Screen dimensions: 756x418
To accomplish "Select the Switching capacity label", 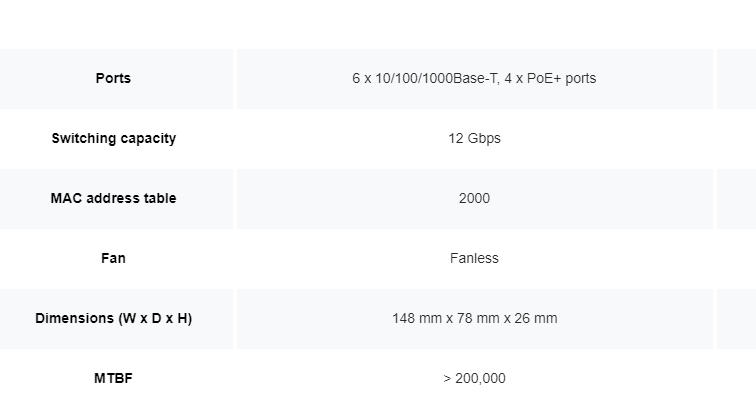I will [113, 138].
